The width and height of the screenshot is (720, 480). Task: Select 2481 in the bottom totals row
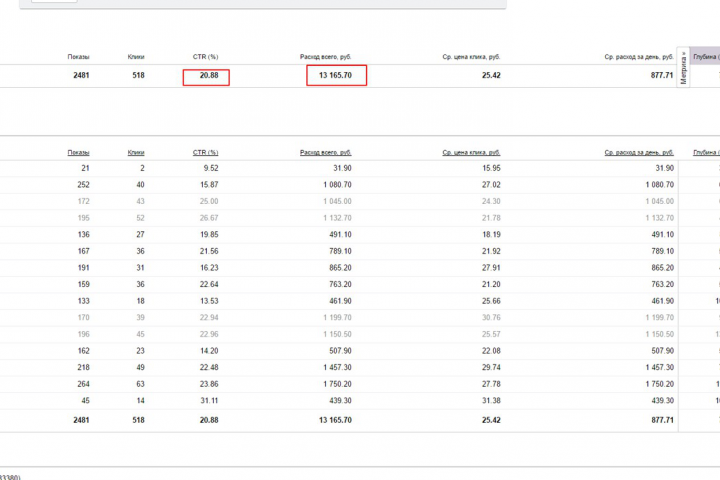point(81,420)
